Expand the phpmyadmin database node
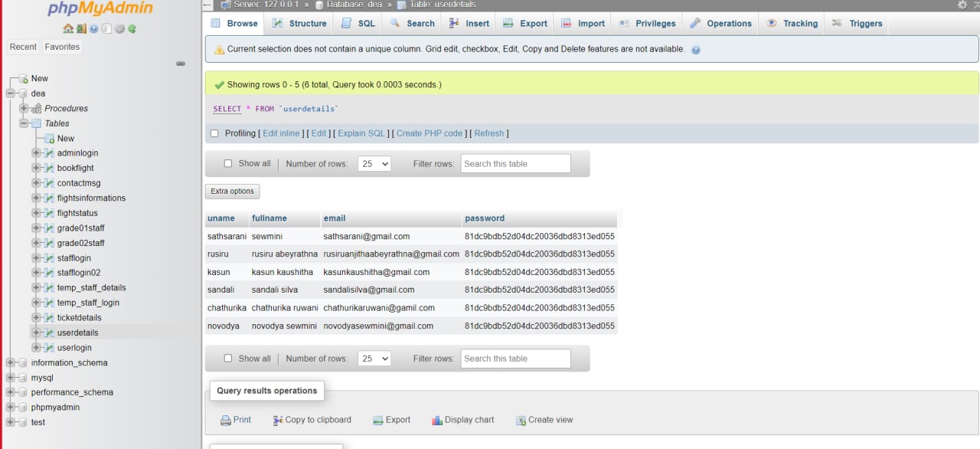980x449 pixels. [x=11, y=407]
